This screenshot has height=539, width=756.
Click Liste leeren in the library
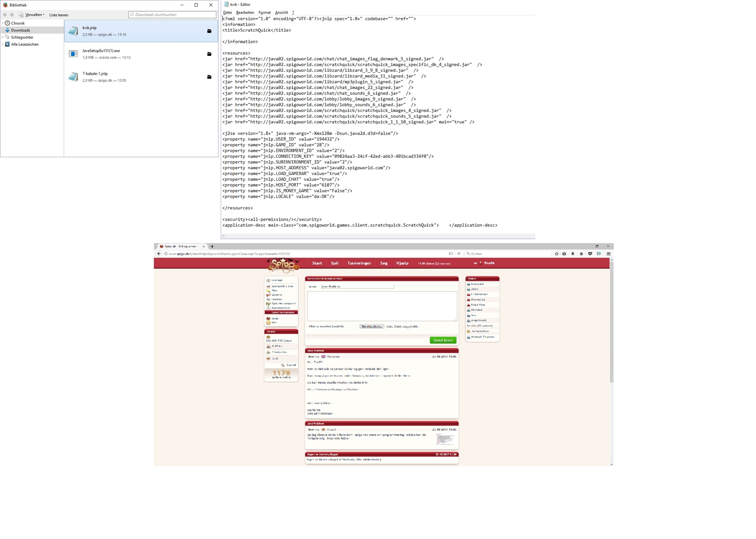(x=59, y=15)
